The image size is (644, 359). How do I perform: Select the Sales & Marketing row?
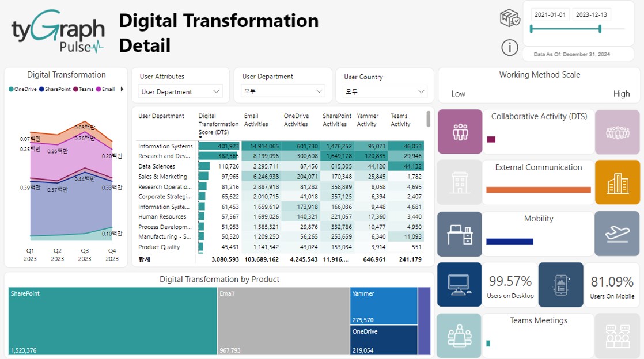(280, 177)
